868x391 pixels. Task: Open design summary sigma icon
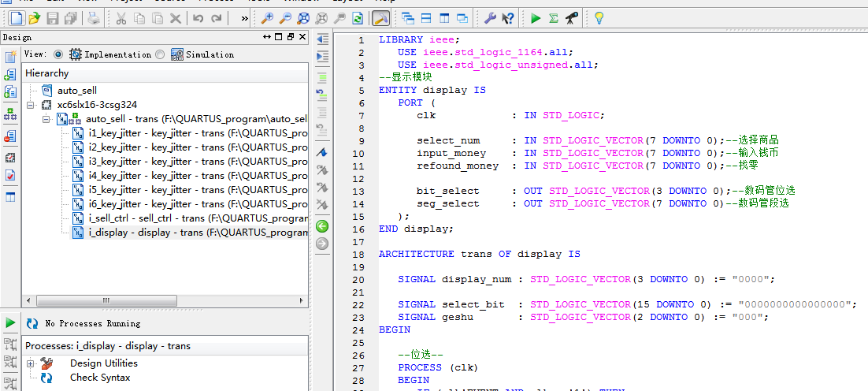(x=553, y=18)
